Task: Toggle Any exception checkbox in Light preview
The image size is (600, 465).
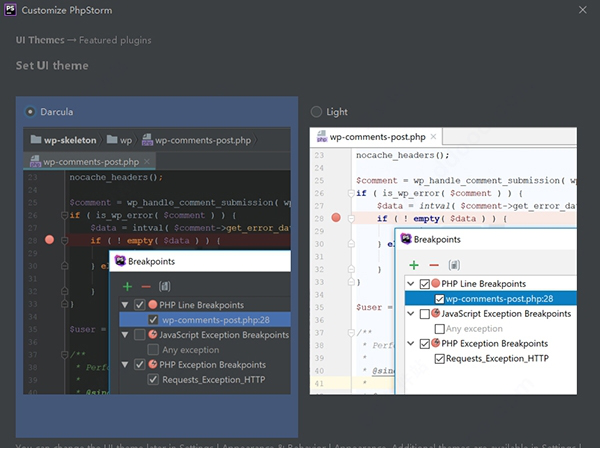Action: tap(440, 329)
